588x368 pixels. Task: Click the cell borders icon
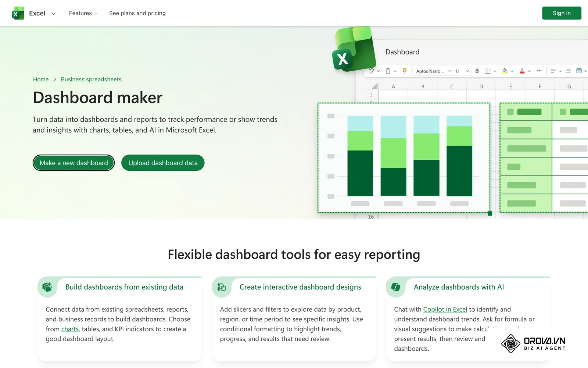[x=488, y=71]
